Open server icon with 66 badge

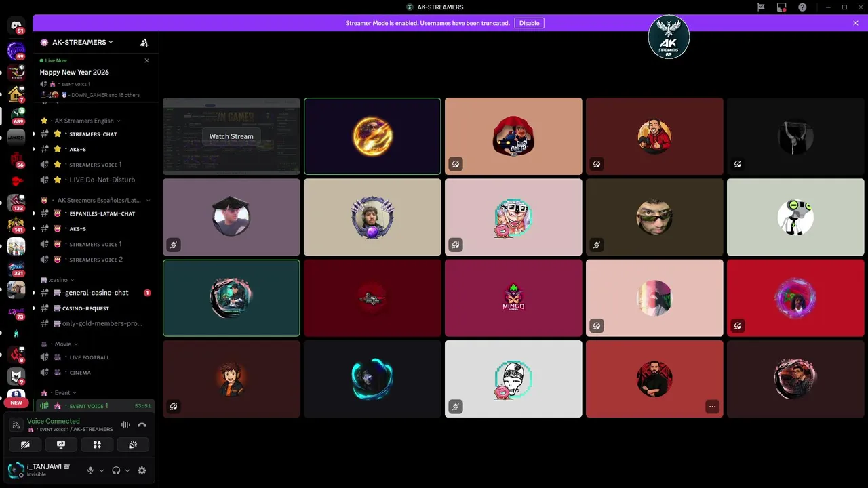pos(16,159)
